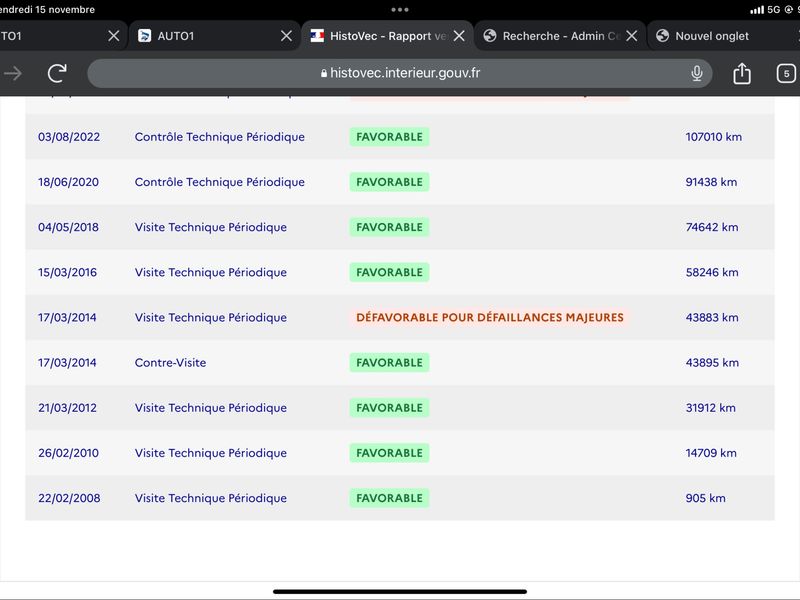800x600 pixels.
Task: Click Contrôle Technique Périodique for 03/08/2022
Action: pyautogui.click(x=219, y=137)
